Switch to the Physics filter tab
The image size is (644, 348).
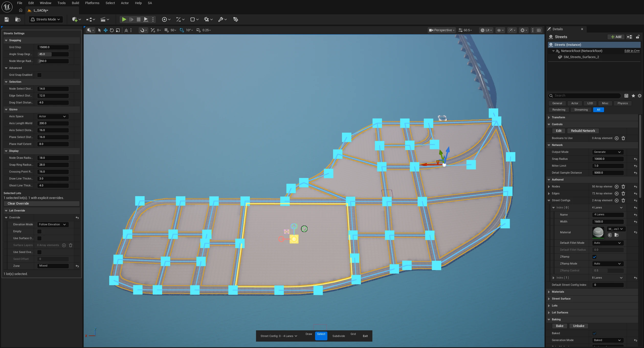point(623,103)
